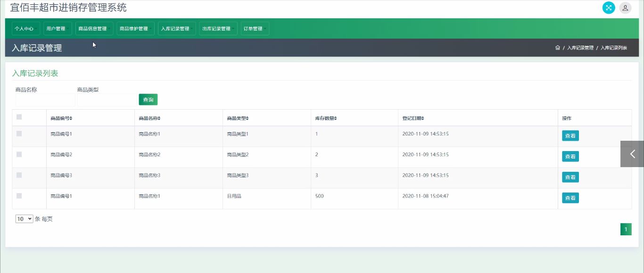Sort table by 商品编号 column
644x273 pixels.
click(61, 118)
